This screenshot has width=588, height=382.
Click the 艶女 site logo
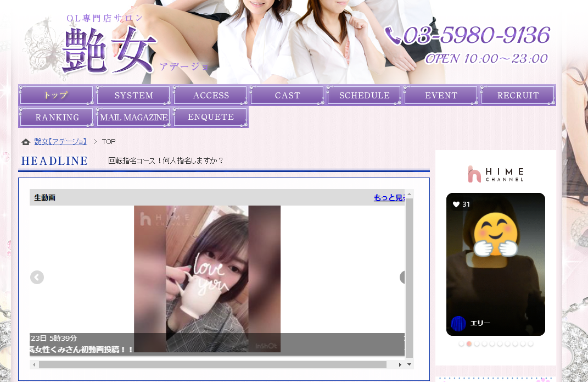(x=109, y=49)
